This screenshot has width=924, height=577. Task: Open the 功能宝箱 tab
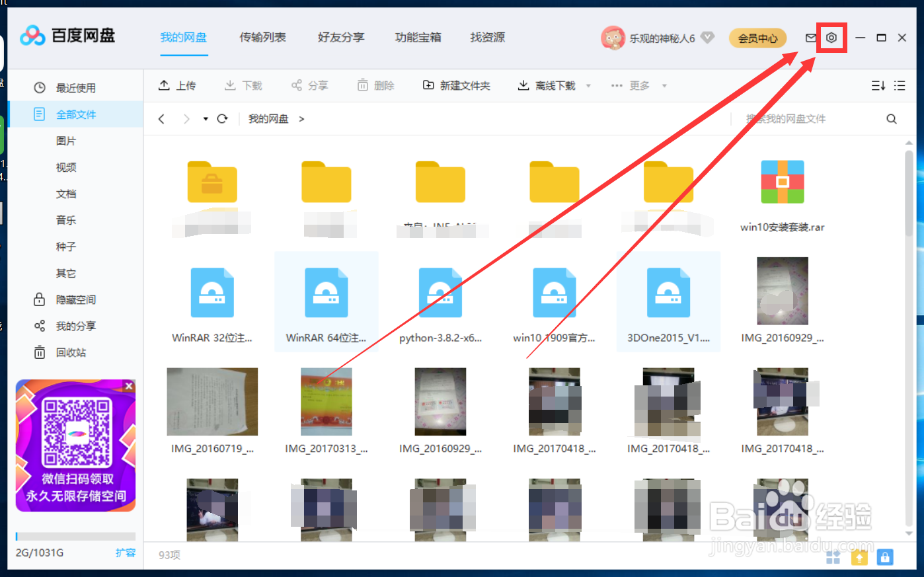pyautogui.click(x=418, y=38)
